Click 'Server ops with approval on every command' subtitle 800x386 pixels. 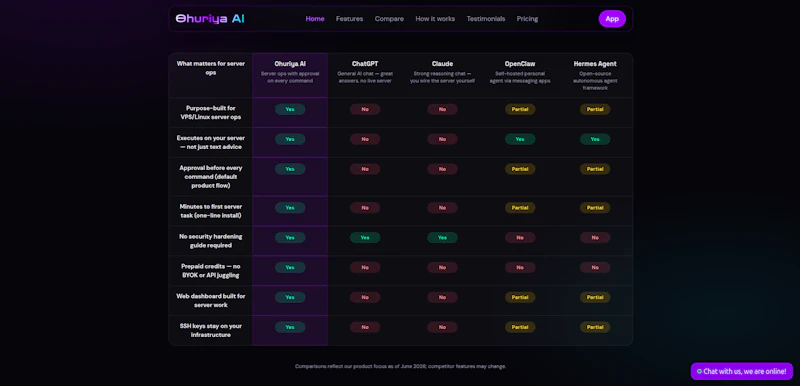pyautogui.click(x=290, y=78)
